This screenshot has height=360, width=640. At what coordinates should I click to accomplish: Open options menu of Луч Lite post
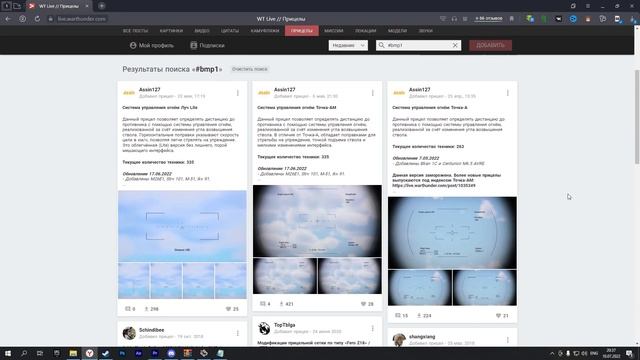tap(238, 93)
